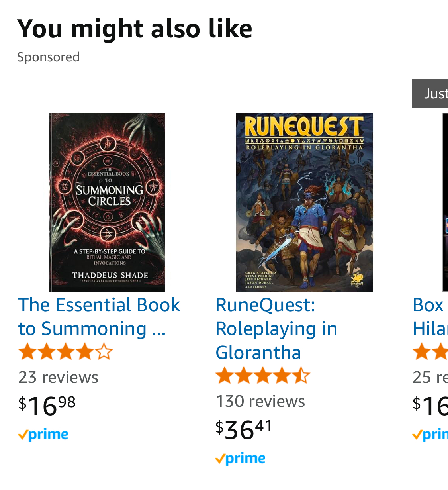Click the partially visible "Just" badge
The height and width of the screenshot is (490, 448).
431,94
